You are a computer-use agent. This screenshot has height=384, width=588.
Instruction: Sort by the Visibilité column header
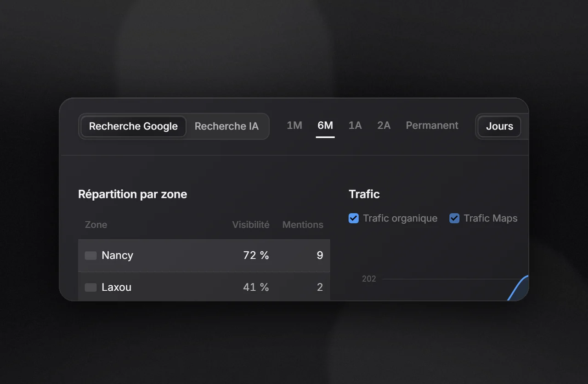251,225
